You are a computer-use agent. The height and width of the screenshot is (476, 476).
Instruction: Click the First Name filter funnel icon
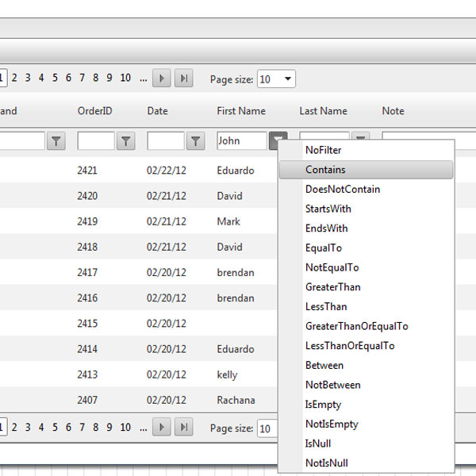(277, 141)
